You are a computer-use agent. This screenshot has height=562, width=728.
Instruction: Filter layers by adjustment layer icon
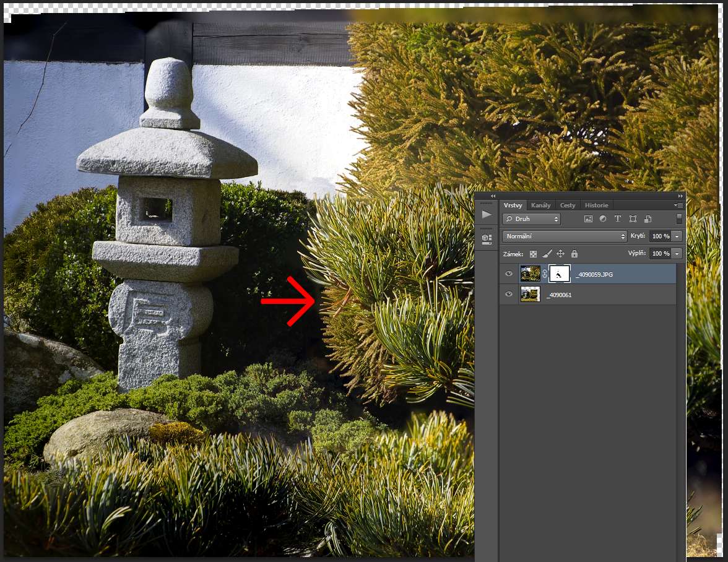(603, 219)
